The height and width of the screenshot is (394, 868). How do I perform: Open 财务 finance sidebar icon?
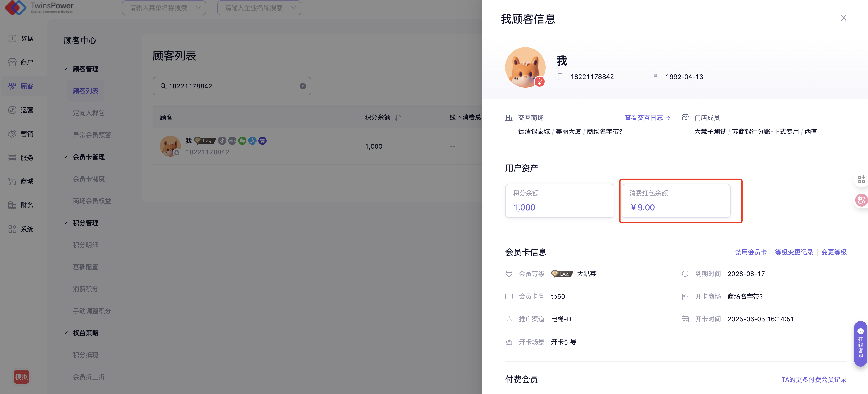tap(12, 205)
